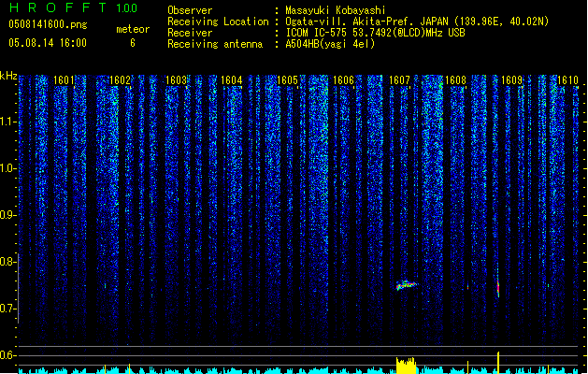
Task: Click the 0.6 kHz frequency label
Action: [7, 355]
